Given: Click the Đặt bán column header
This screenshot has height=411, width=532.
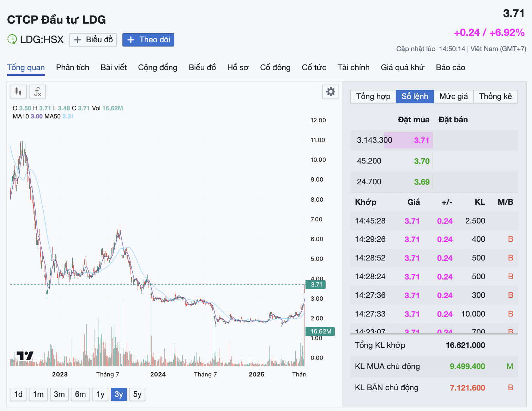Looking at the screenshot, I should pyautogui.click(x=453, y=120).
